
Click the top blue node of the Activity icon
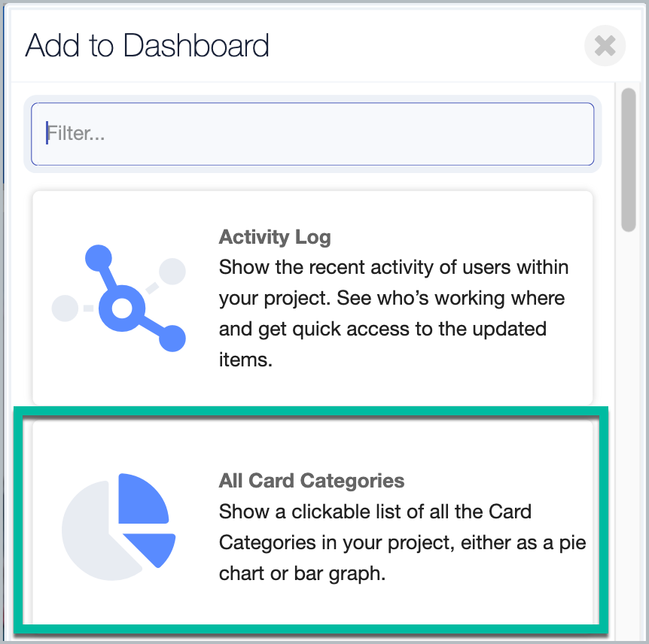coord(99,258)
